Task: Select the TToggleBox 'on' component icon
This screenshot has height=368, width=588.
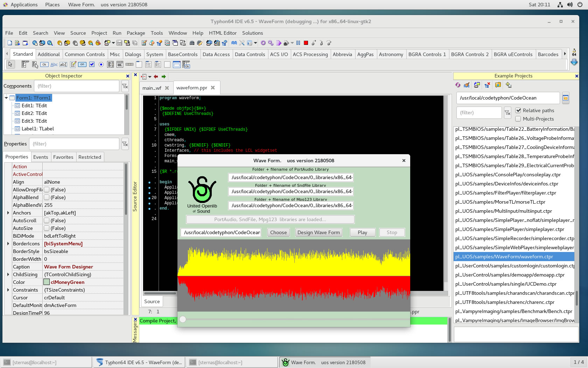Action: [x=82, y=64]
